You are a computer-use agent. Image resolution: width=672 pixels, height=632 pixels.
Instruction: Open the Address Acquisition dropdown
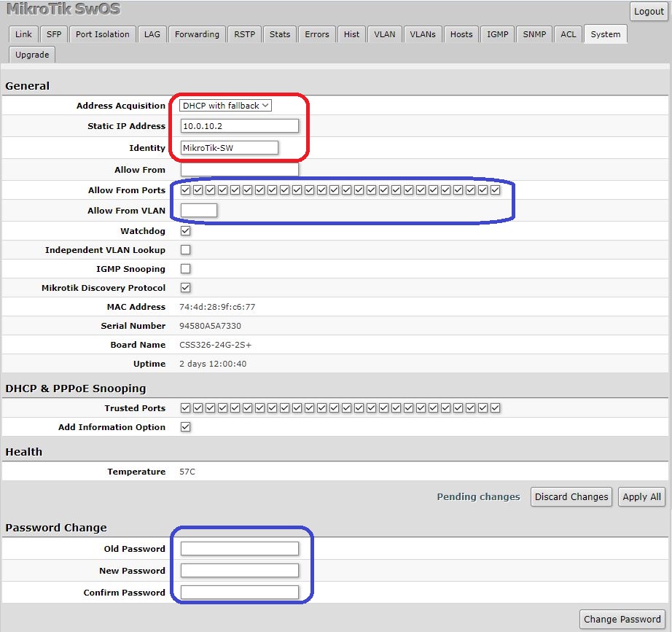pos(225,106)
